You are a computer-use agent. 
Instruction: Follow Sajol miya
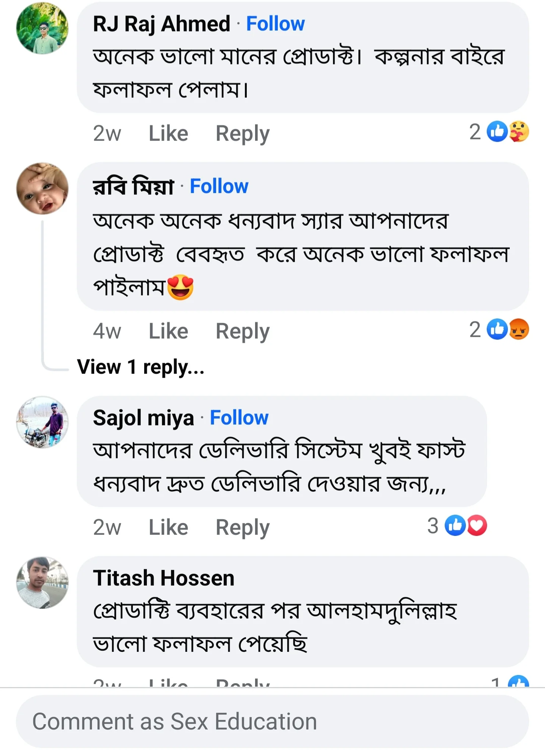point(239,418)
